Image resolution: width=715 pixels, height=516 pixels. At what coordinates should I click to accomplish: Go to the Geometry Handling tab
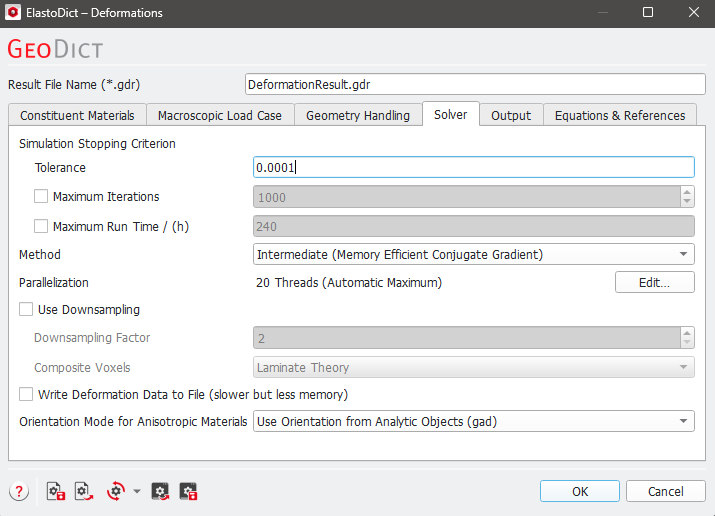[358, 115]
